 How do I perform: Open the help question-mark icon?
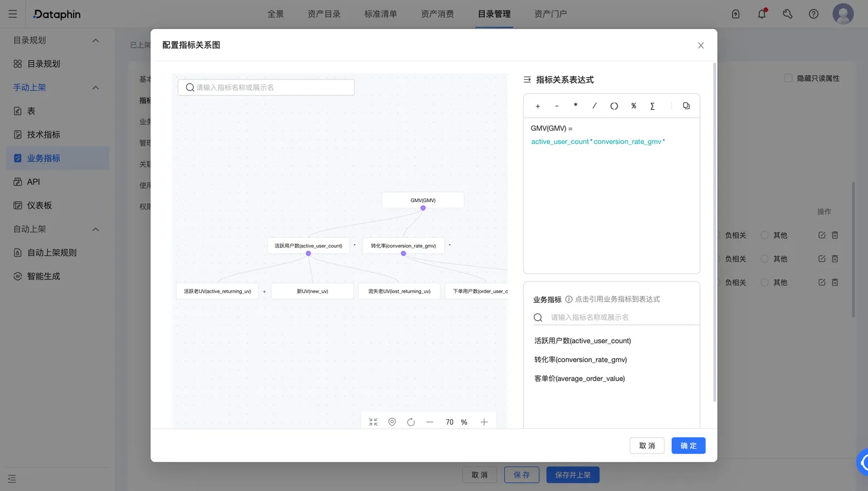point(813,14)
